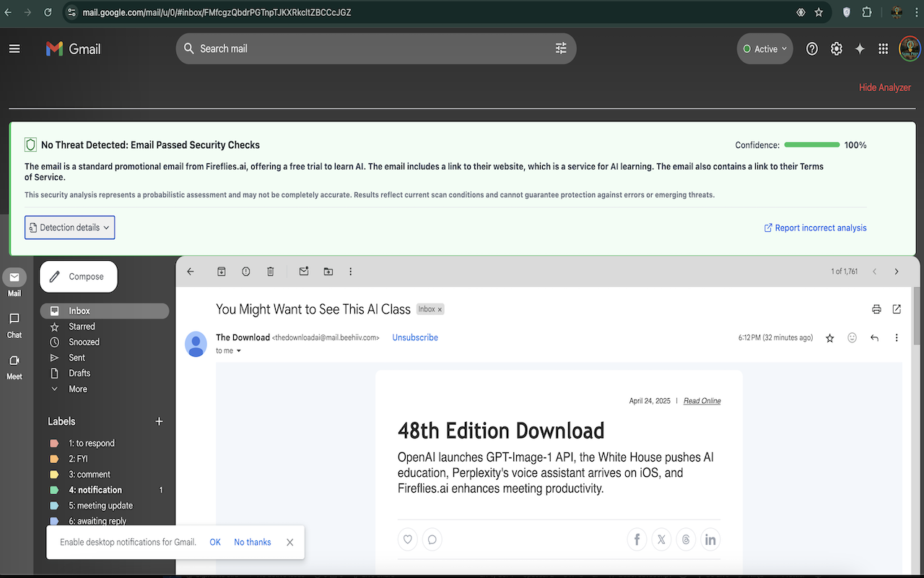This screenshot has height=578, width=924.
Task: Switch to the Chat tab
Action: point(14,324)
